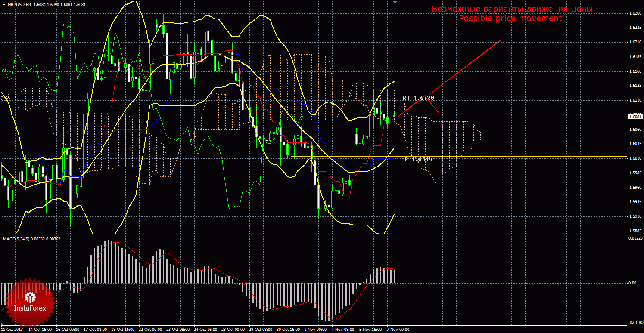This screenshot has height=333, width=644.
Task: Click the 1.6260 price axis label
Action: pyautogui.click(x=635, y=13)
